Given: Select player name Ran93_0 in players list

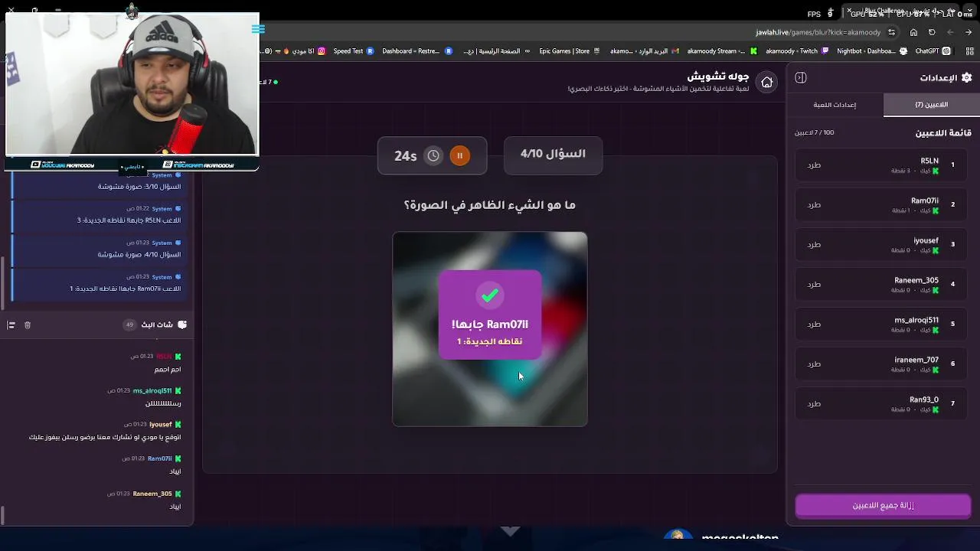Looking at the screenshot, I should tap(923, 399).
